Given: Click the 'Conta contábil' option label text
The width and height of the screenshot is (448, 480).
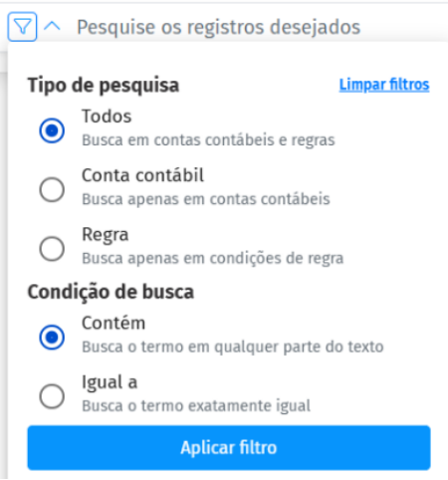Looking at the screenshot, I should point(142,175).
